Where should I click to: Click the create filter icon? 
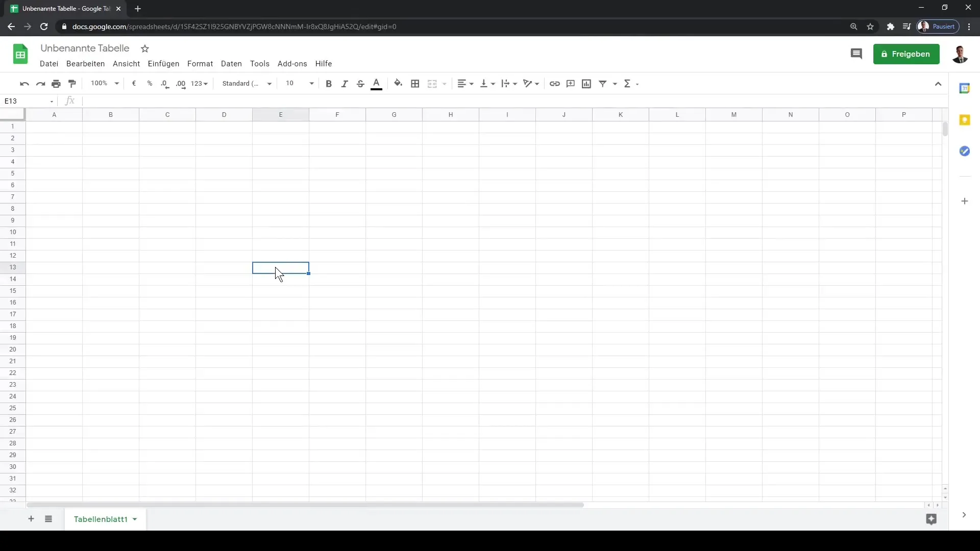pyautogui.click(x=603, y=84)
